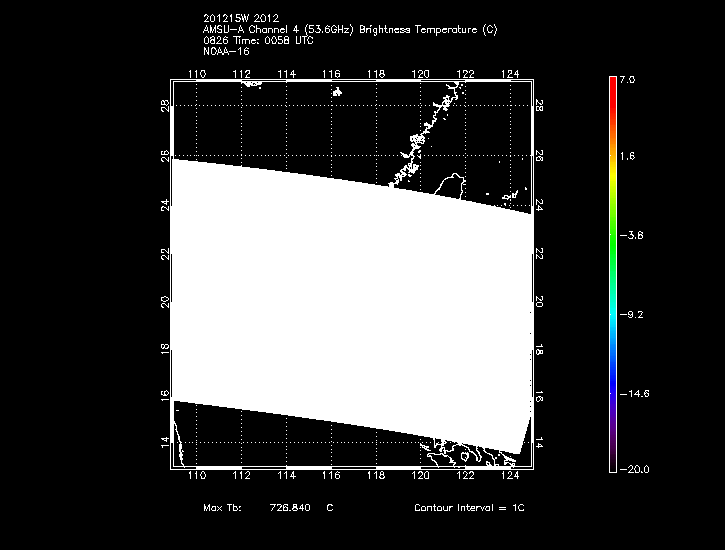
Task: Click the '124' longitude label on top axis
Action: point(510,74)
